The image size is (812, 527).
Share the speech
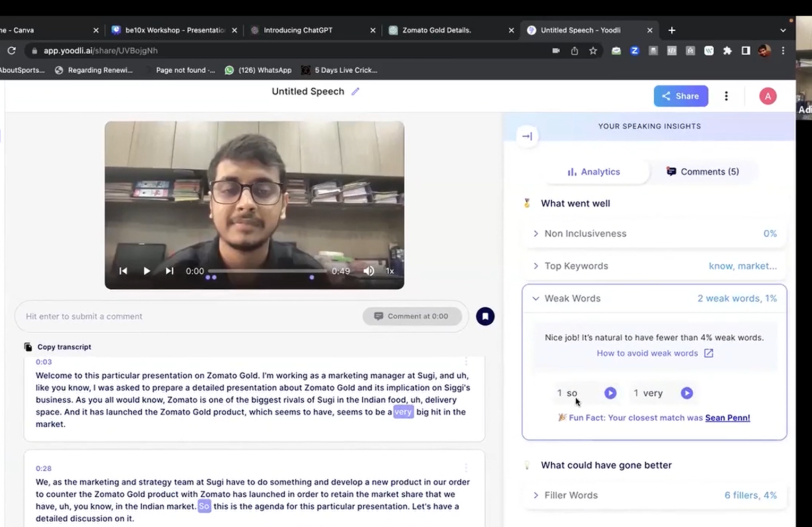point(681,96)
